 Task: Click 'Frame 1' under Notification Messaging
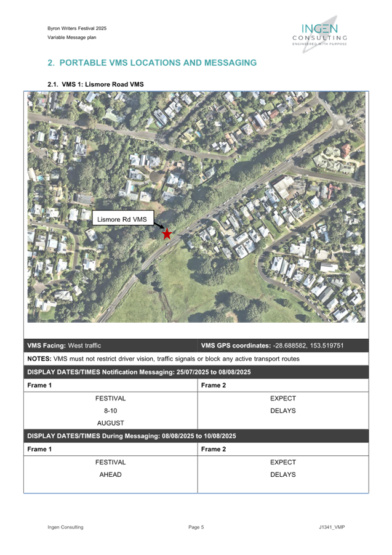pos(39,385)
